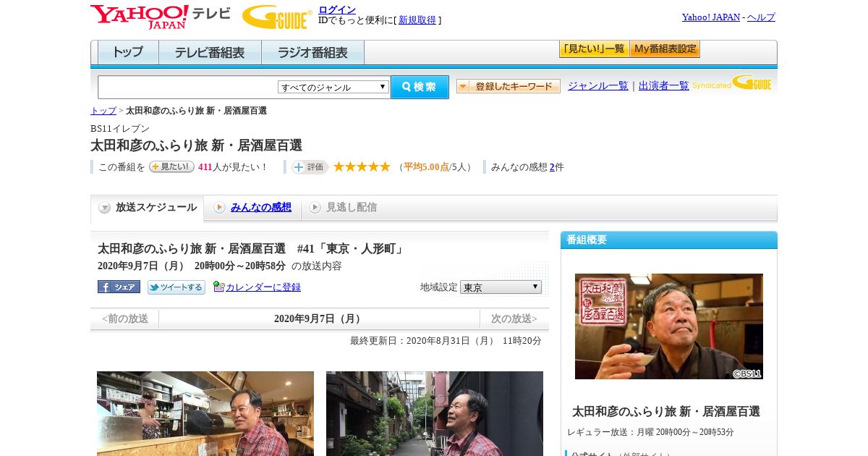Click the レギュラー放送 月曜 20時00分 text

[650, 432]
